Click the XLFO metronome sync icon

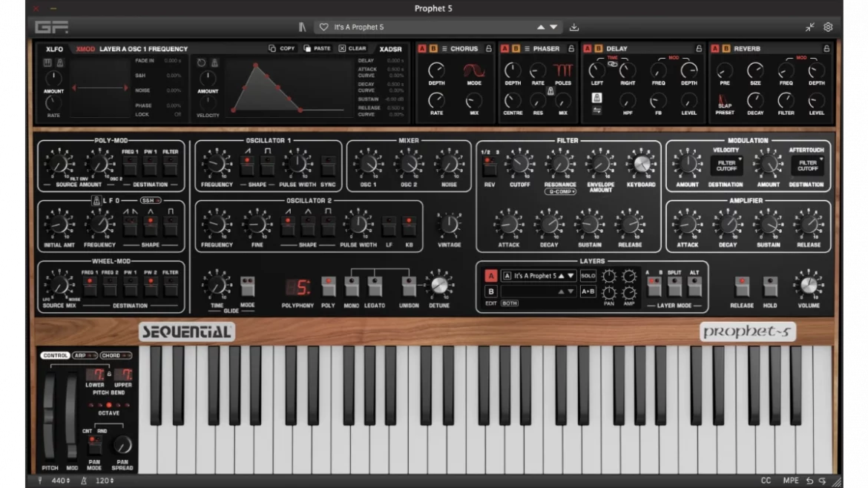pyautogui.click(x=60, y=63)
